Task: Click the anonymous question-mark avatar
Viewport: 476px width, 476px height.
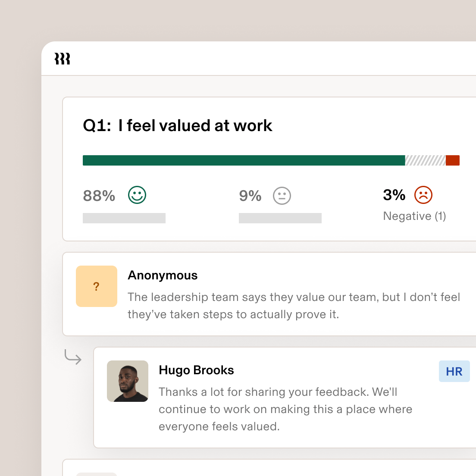Action: (x=96, y=286)
